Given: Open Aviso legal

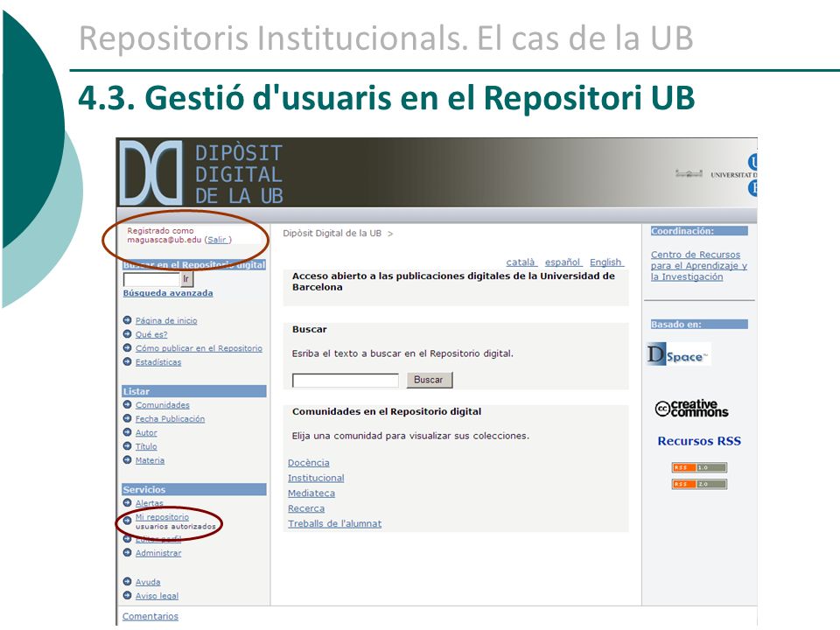Looking at the screenshot, I should point(157,596).
